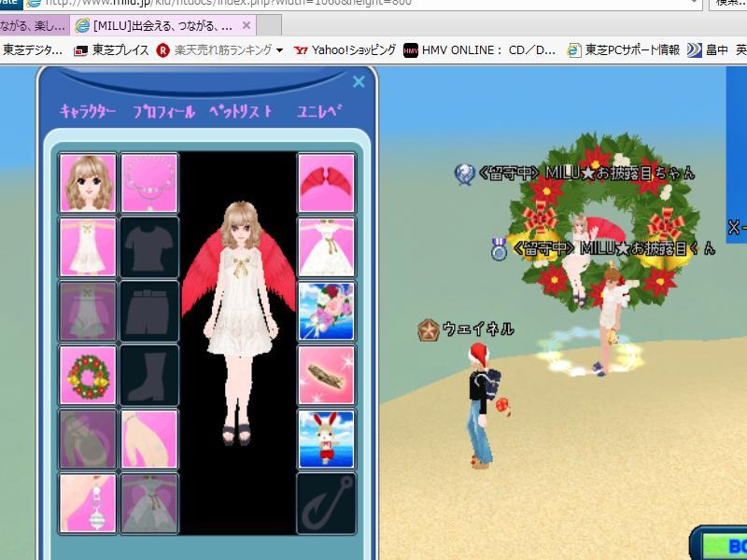This screenshot has width=747, height=560.
Task: Click the ウェイネル character with Santa hat
Action: click(482, 406)
